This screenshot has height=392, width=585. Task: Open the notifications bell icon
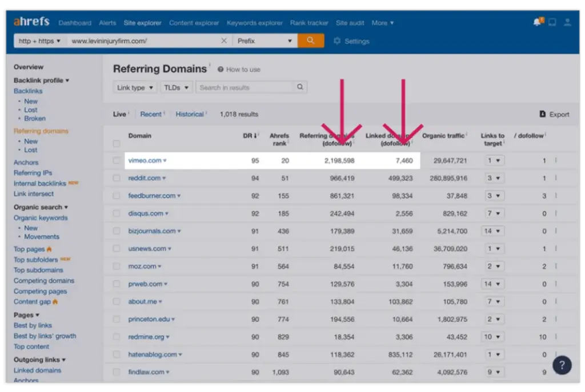point(538,22)
